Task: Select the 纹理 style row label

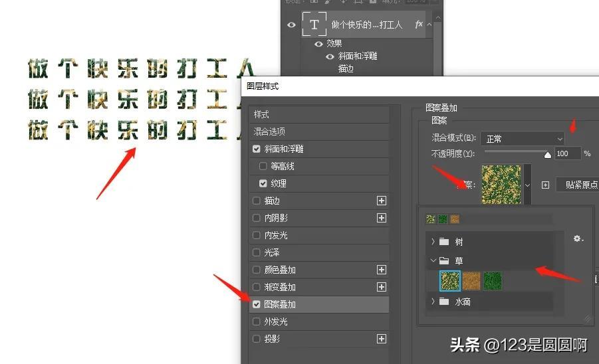Action: [279, 183]
